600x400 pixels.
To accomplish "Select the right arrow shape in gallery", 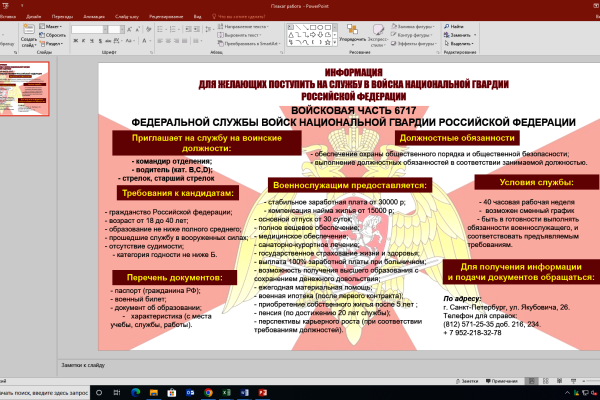I will click(313, 35).
